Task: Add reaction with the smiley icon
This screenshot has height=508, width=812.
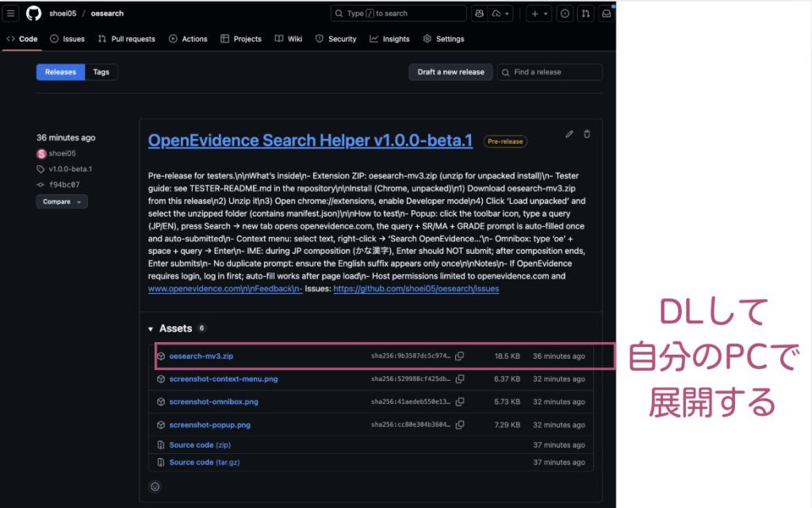Action: tap(155, 487)
